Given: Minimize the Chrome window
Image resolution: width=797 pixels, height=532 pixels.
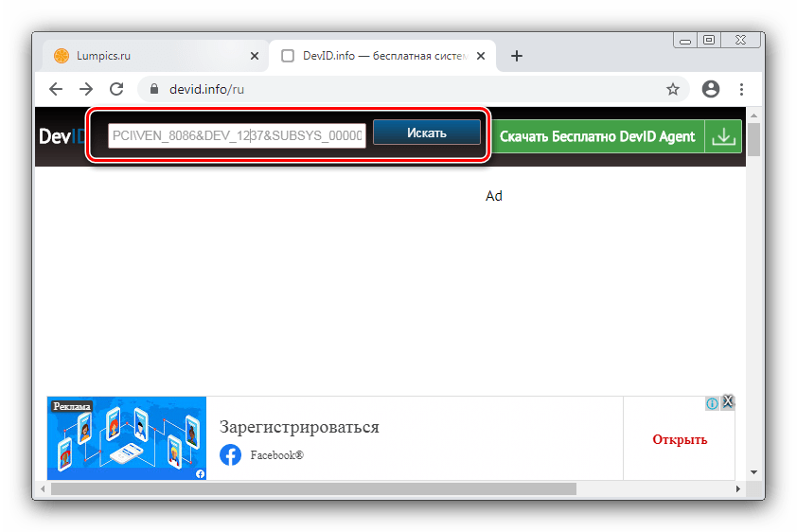Looking at the screenshot, I should pos(685,40).
